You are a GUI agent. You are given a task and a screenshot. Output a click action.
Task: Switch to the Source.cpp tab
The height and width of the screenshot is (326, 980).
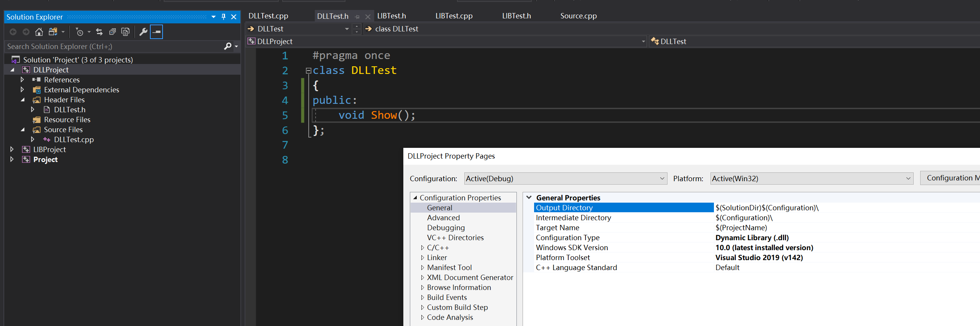click(578, 16)
